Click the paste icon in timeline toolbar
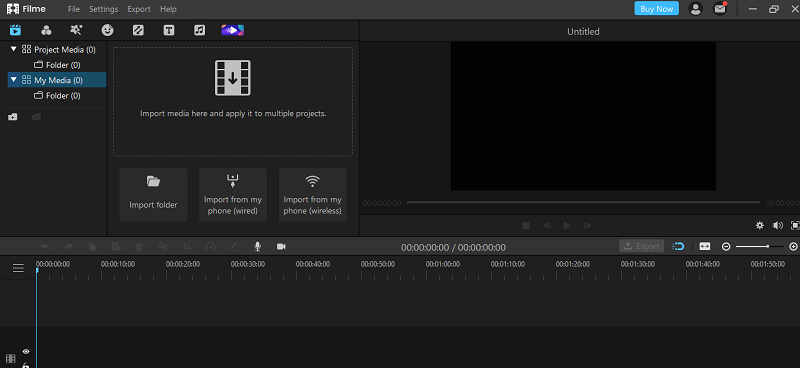The image size is (800, 368). tap(116, 247)
